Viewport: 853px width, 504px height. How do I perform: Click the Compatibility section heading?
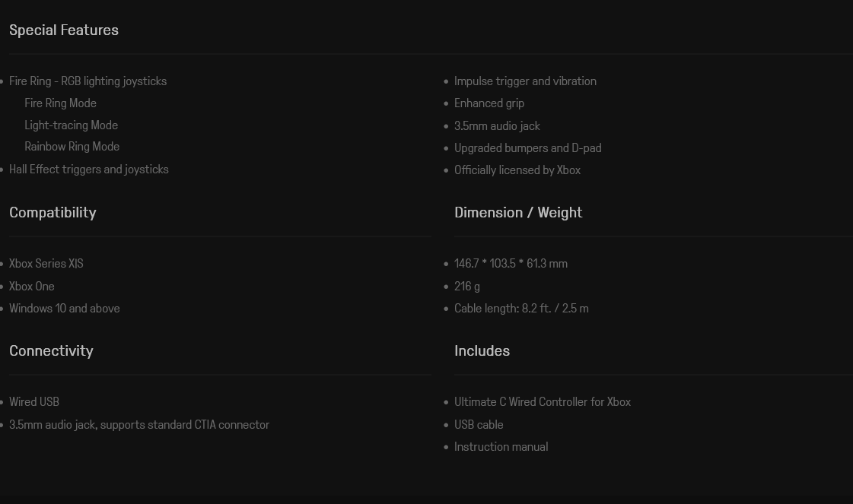click(x=53, y=213)
